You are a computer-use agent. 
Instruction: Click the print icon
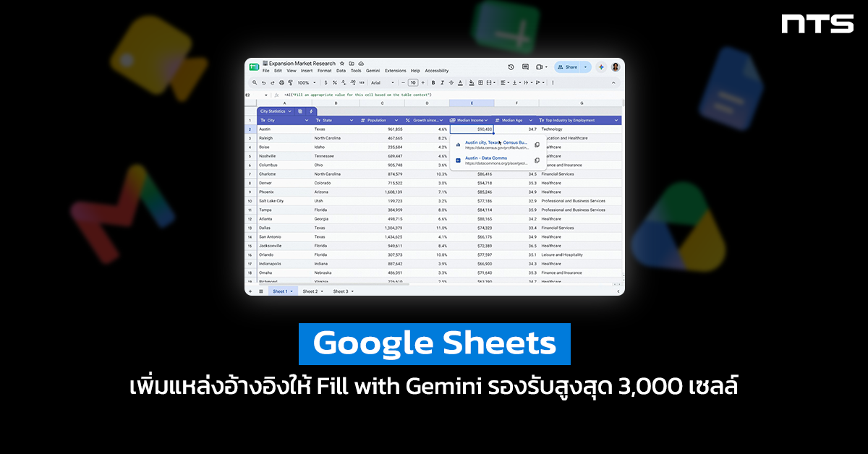(x=281, y=82)
